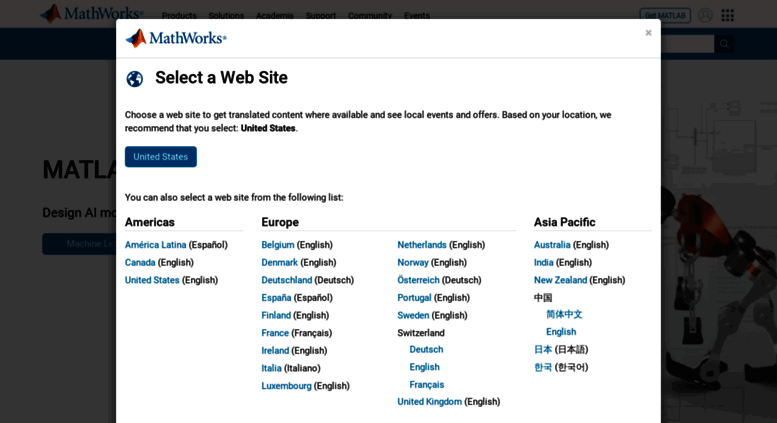Click the MathWorks logo in the page header

92,14
